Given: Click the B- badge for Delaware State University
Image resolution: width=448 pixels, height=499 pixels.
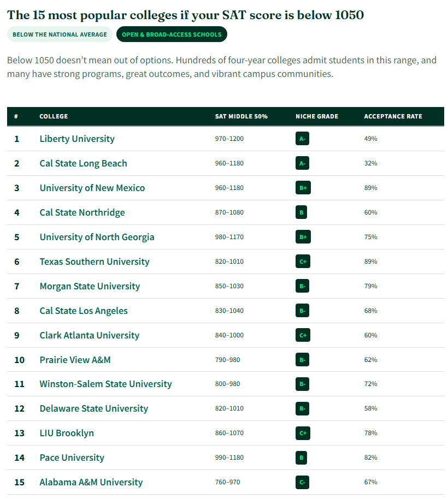Looking at the screenshot, I should [x=302, y=408].
